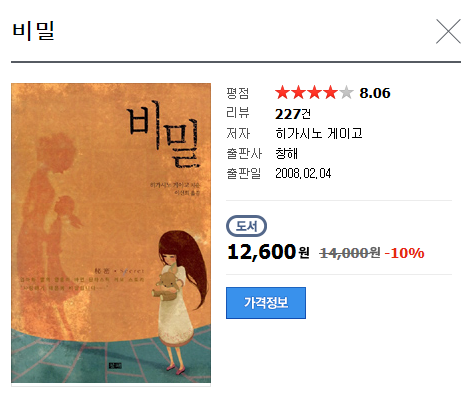This screenshot has height=401, width=470.
Task: Click the struck-through 14,000원 original price
Action: click(x=350, y=253)
